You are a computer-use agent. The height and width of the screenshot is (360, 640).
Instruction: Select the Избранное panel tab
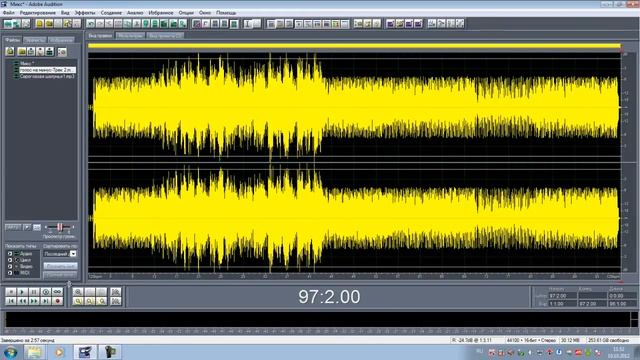coord(62,40)
